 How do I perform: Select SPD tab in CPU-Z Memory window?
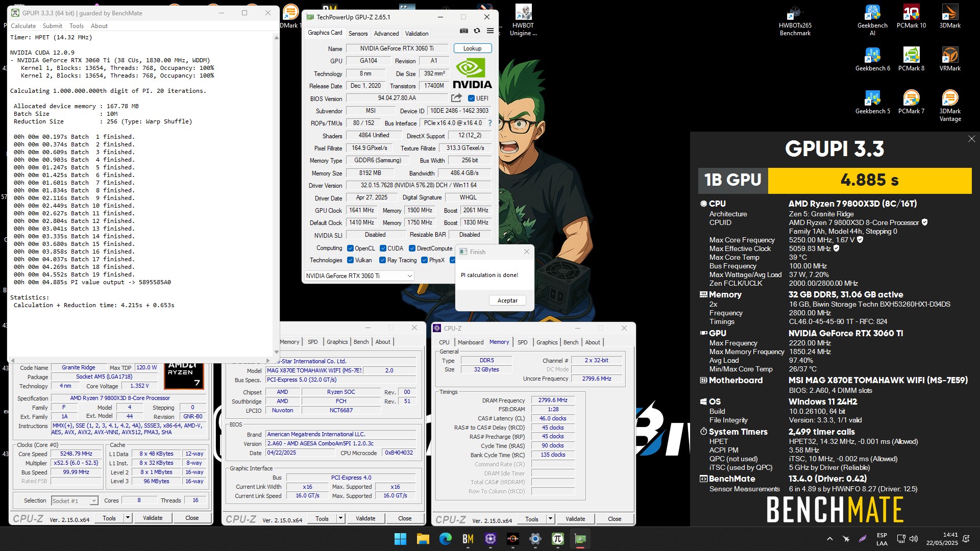click(523, 342)
